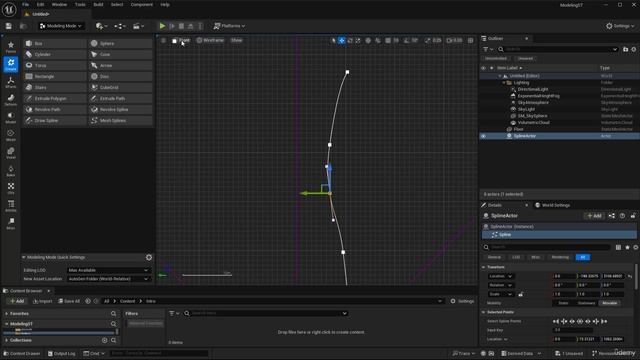Launch the Revolve Spline tool
The width and height of the screenshot is (640, 360).
pos(120,109)
